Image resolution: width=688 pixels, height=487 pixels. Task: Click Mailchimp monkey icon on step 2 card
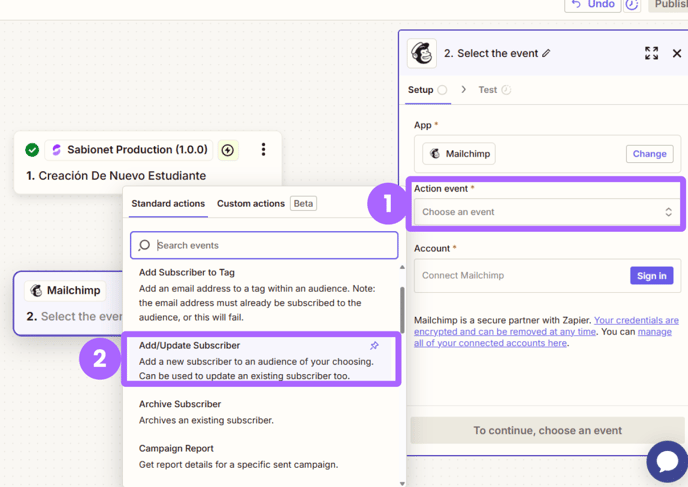tap(36, 290)
